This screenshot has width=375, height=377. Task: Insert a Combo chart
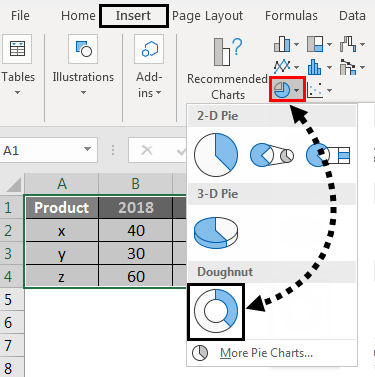coord(348,67)
